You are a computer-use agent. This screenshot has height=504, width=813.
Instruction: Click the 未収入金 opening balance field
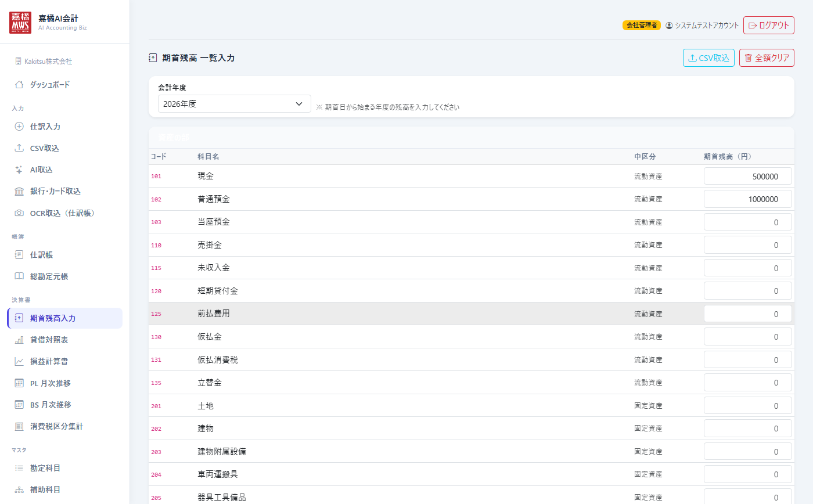click(748, 268)
